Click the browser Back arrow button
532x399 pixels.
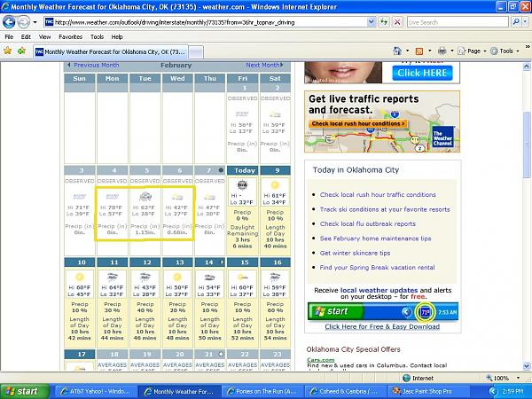click(x=9, y=22)
